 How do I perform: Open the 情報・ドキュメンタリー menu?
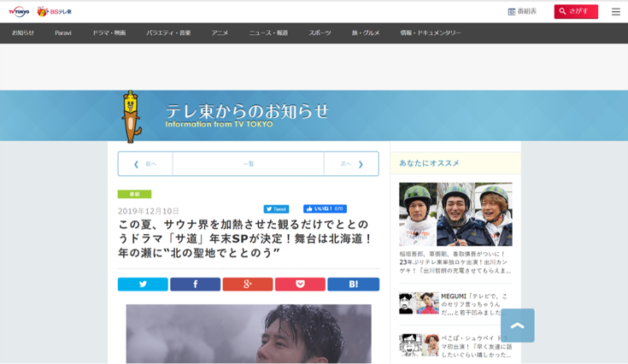tap(431, 32)
